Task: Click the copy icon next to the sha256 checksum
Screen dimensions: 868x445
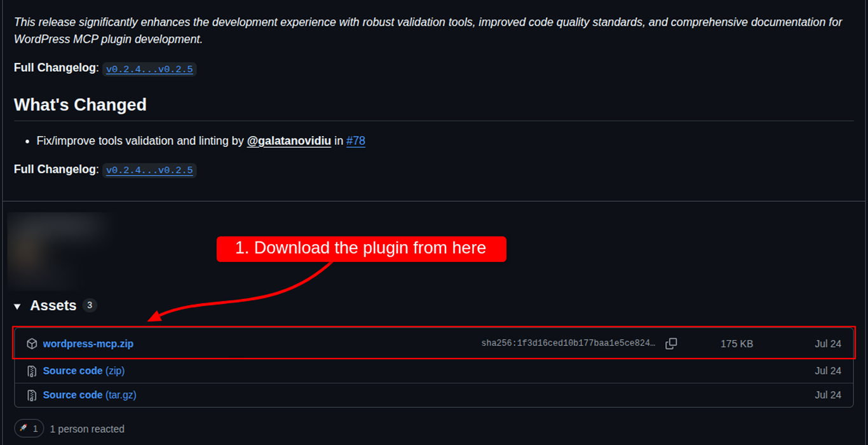Action: tap(672, 343)
